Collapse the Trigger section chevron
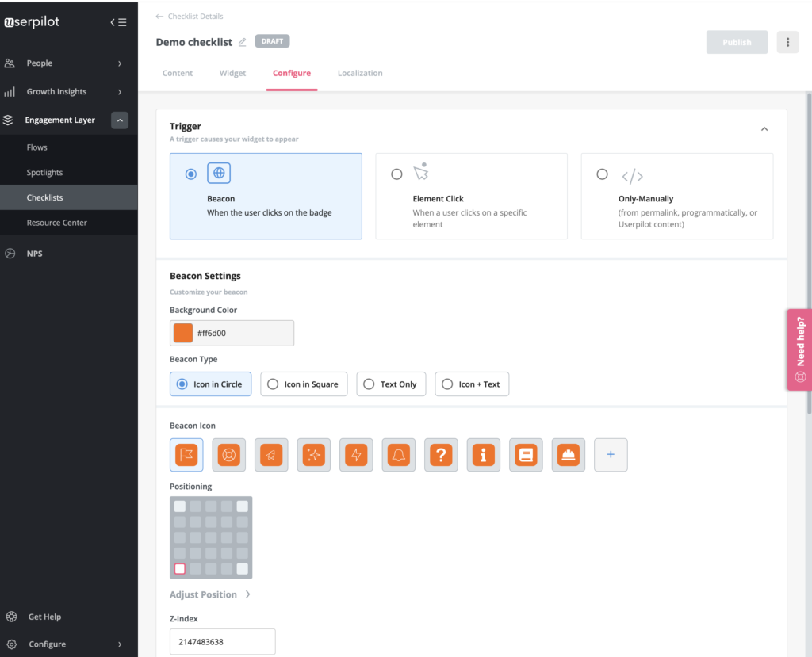Image resolution: width=812 pixels, height=657 pixels. point(764,129)
